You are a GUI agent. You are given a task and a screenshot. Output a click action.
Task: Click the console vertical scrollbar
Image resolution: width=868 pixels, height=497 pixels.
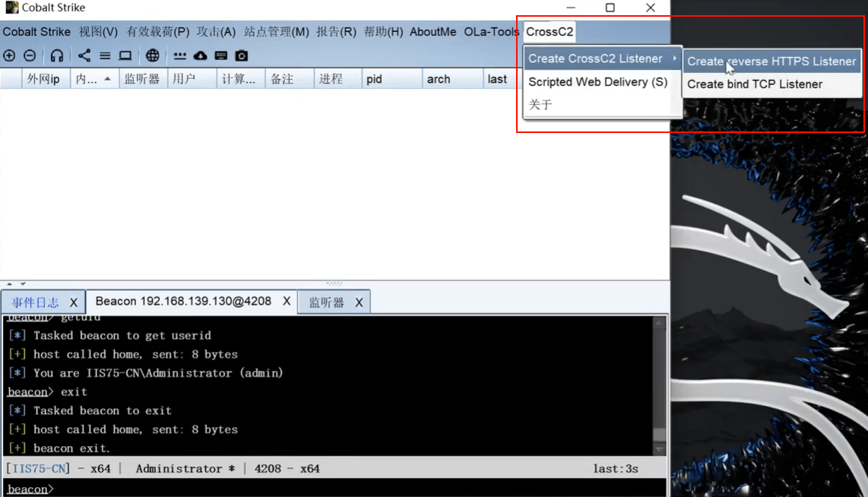click(659, 386)
